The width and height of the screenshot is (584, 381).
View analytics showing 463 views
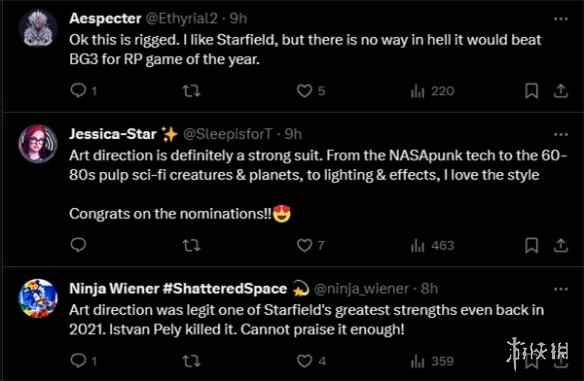coord(432,246)
